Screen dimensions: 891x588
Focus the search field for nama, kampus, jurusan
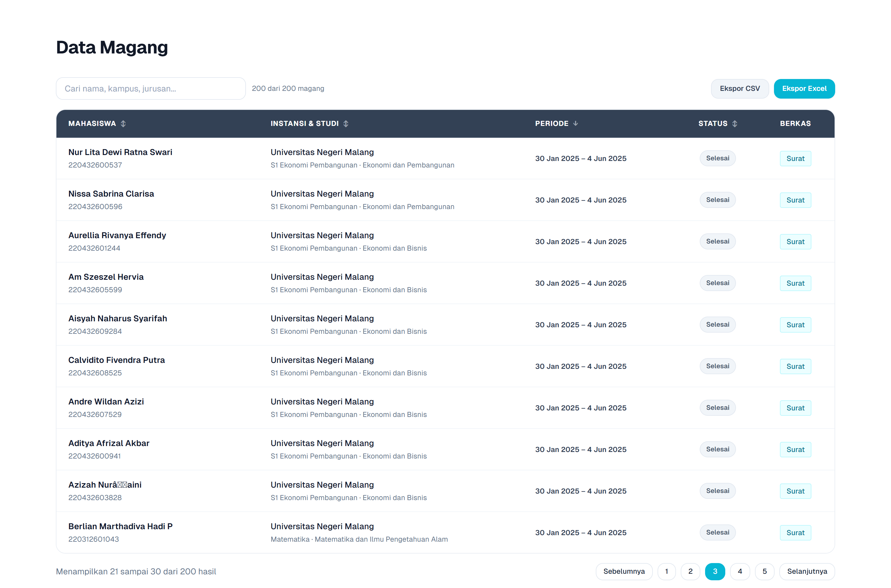[x=151, y=88]
